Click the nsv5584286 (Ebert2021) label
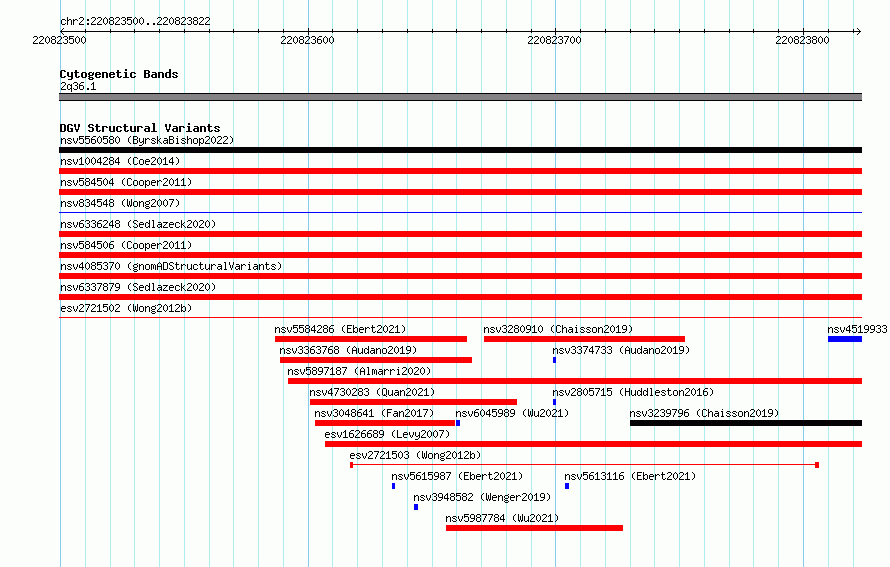The height and width of the screenshot is (567, 890). 340,329
